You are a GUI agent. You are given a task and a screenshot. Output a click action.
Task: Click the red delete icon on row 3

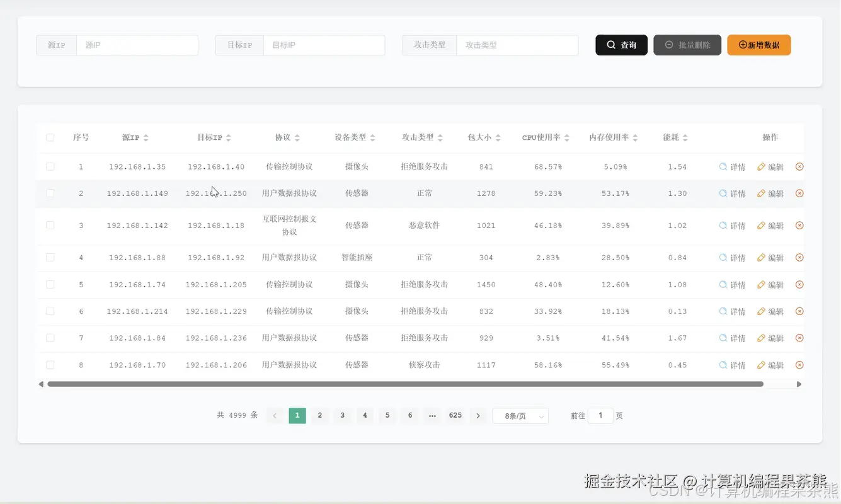[799, 225]
